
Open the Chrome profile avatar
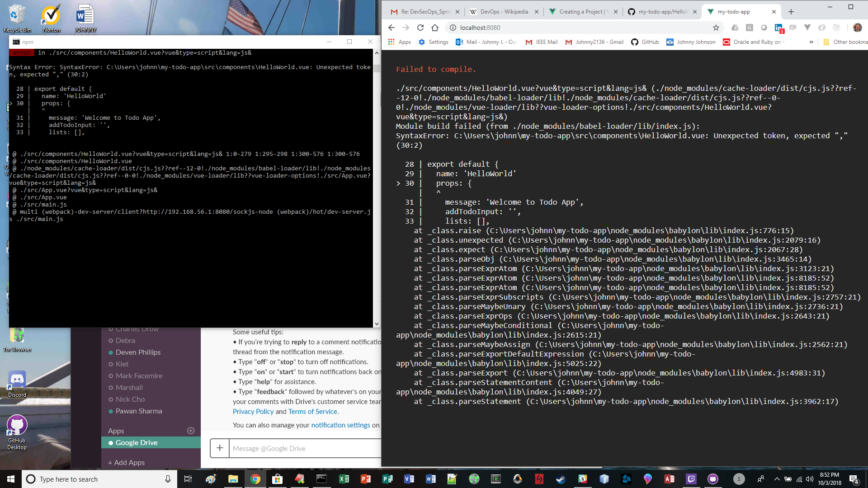coord(857,28)
